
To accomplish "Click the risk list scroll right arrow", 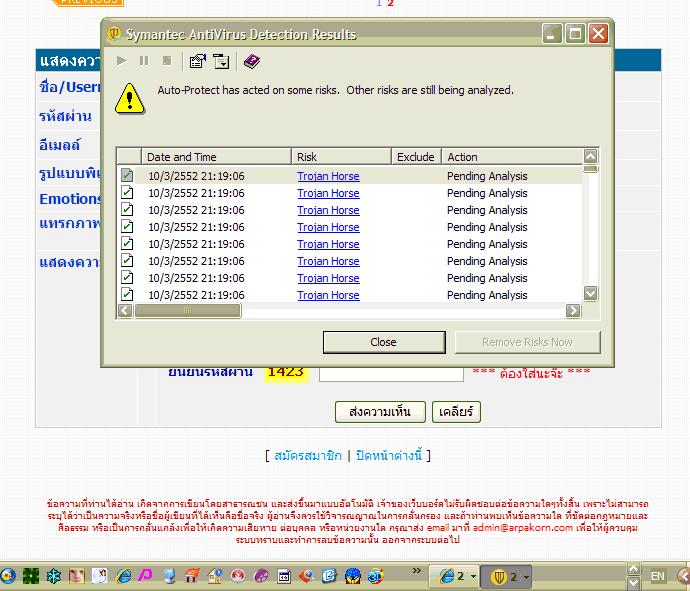I will pos(573,311).
